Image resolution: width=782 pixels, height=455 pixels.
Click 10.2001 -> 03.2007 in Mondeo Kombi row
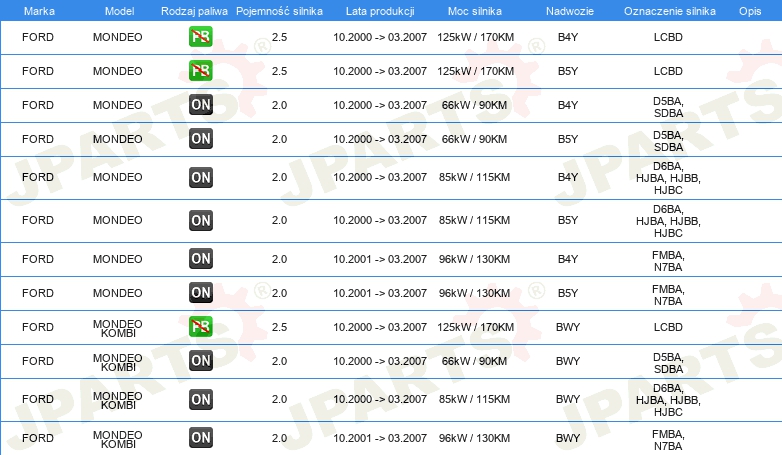pyautogui.click(x=380, y=438)
